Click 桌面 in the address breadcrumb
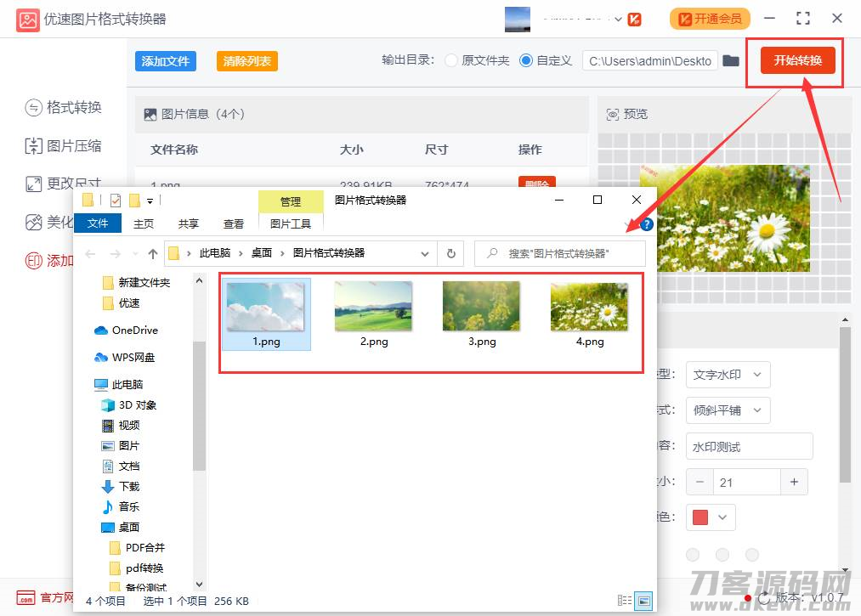Image resolution: width=861 pixels, height=616 pixels. pos(262,253)
